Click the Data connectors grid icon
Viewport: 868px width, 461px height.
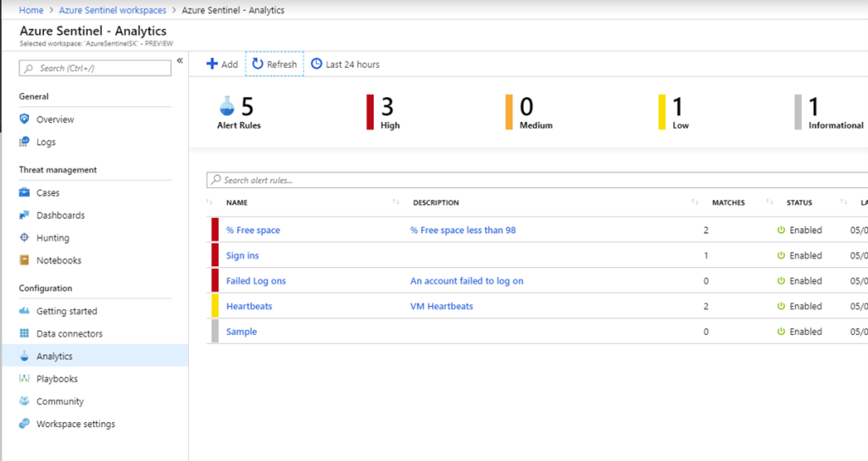pyautogui.click(x=24, y=333)
